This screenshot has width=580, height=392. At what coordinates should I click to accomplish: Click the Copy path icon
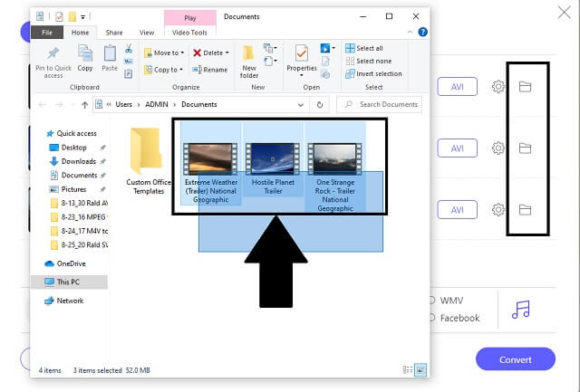(x=129, y=61)
